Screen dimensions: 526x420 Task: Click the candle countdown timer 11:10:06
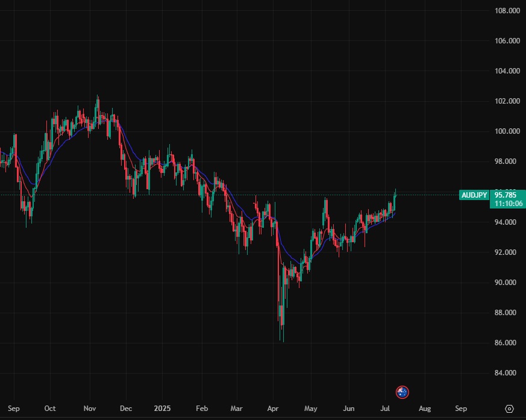click(509, 203)
